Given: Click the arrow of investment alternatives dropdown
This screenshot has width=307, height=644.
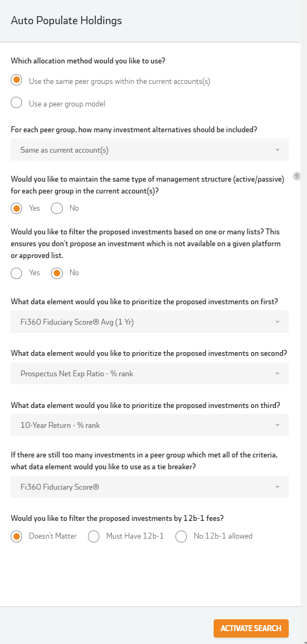Looking at the screenshot, I should tap(277, 150).
